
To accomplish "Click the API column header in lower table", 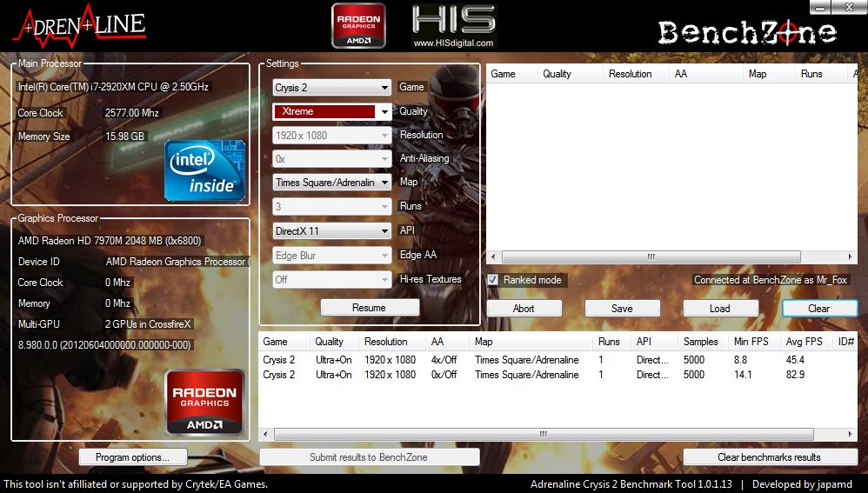I will (654, 342).
